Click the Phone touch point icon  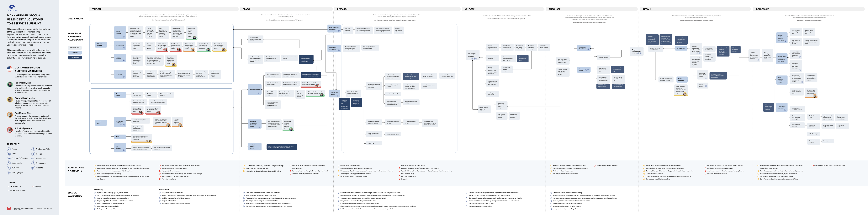[9, 149]
